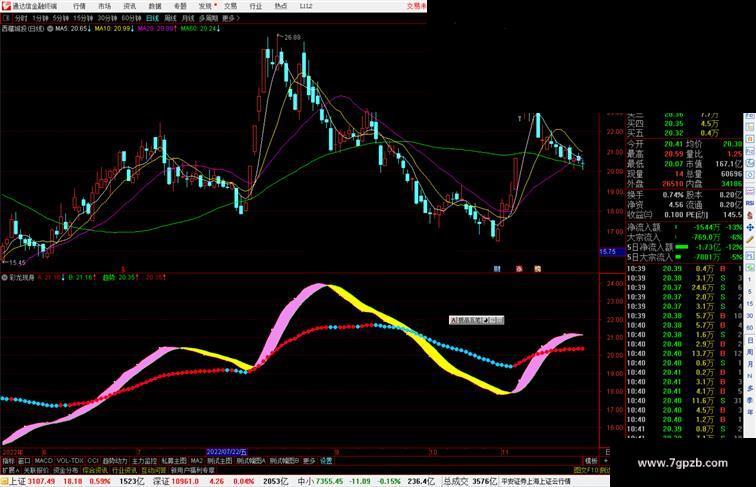Switch chart to 1分钟 period
Screen dimensions: 756x487
pos(40,18)
